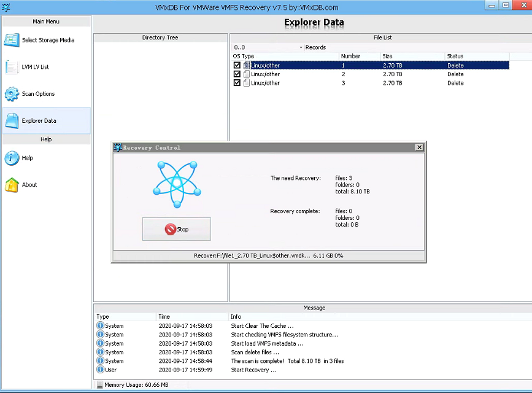Click 'Scan delete files ...' message
Screen dimensions: 532x393
coord(255,352)
